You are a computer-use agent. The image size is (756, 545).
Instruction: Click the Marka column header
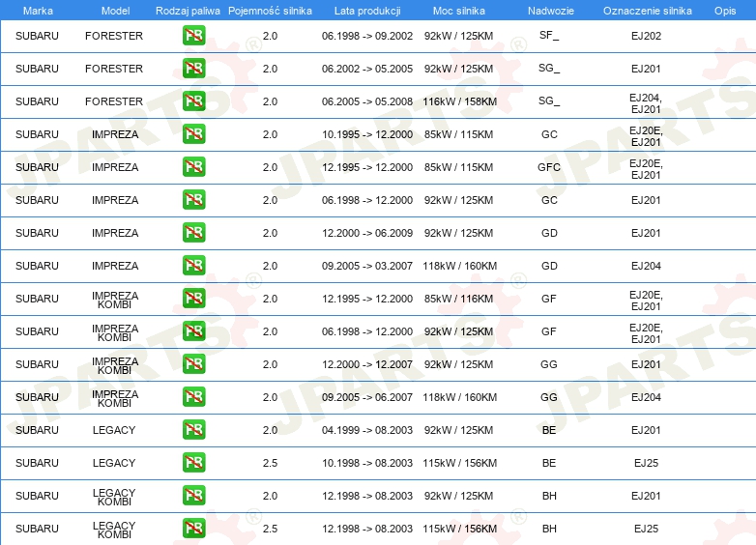(x=38, y=11)
